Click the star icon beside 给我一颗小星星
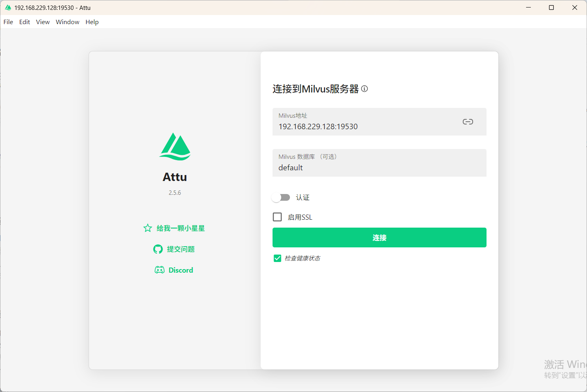The image size is (587, 392). tap(148, 228)
